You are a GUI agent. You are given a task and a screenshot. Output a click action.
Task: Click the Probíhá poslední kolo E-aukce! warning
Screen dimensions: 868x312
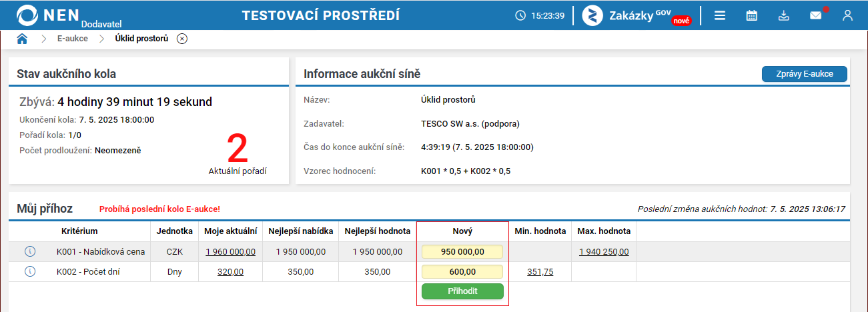click(159, 209)
